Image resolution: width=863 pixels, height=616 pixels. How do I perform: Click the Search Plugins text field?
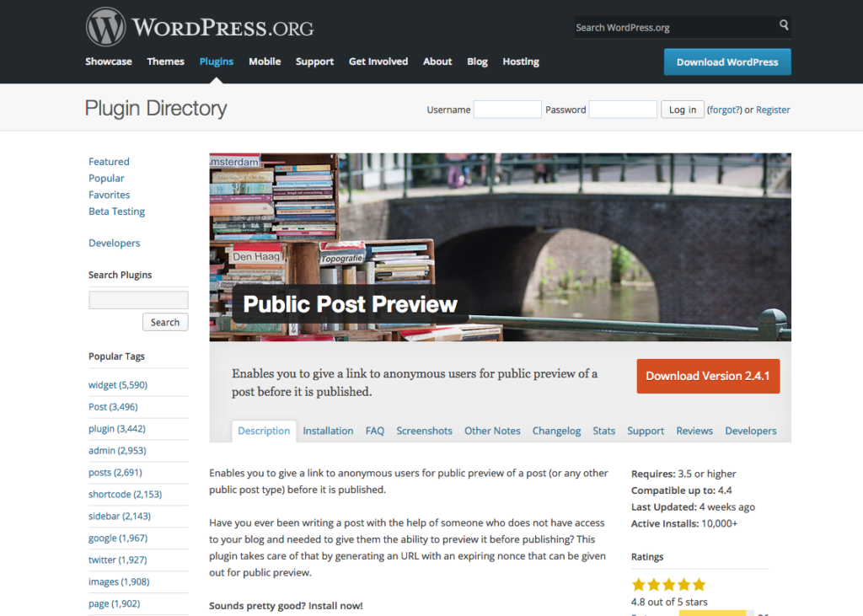tap(138, 300)
